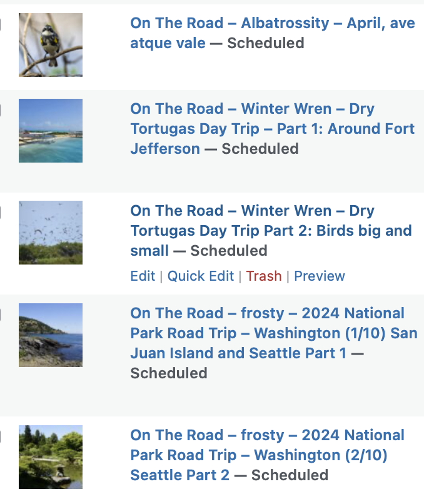Open the San Juan Island coastline thumbnail
424x504 pixels.
tap(51, 335)
